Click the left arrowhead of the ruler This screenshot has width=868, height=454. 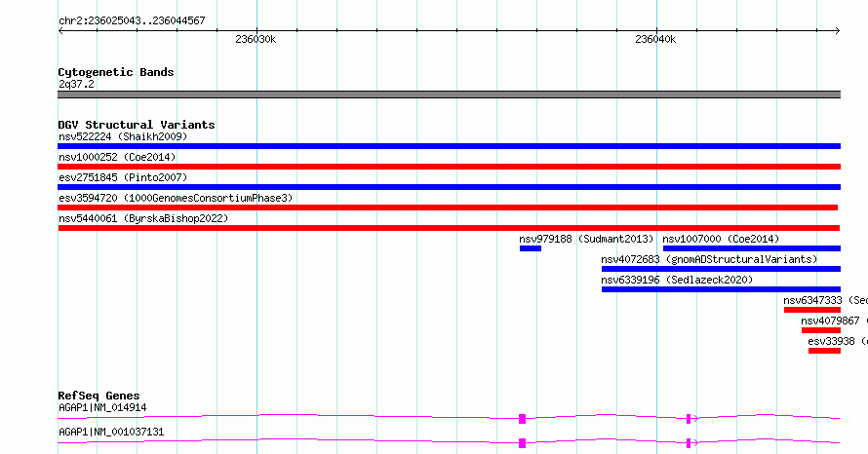coord(60,31)
